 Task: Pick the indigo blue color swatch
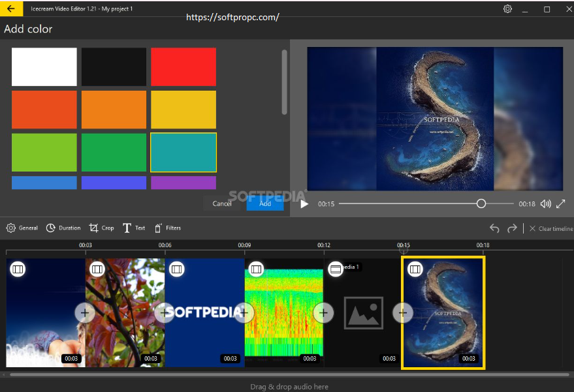114,183
